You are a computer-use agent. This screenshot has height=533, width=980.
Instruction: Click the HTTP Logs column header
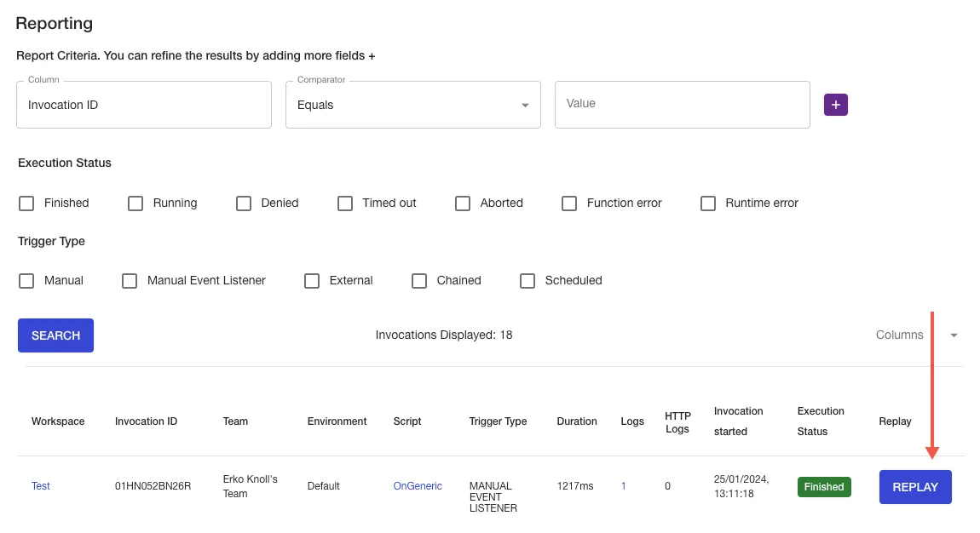pos(677,422)
